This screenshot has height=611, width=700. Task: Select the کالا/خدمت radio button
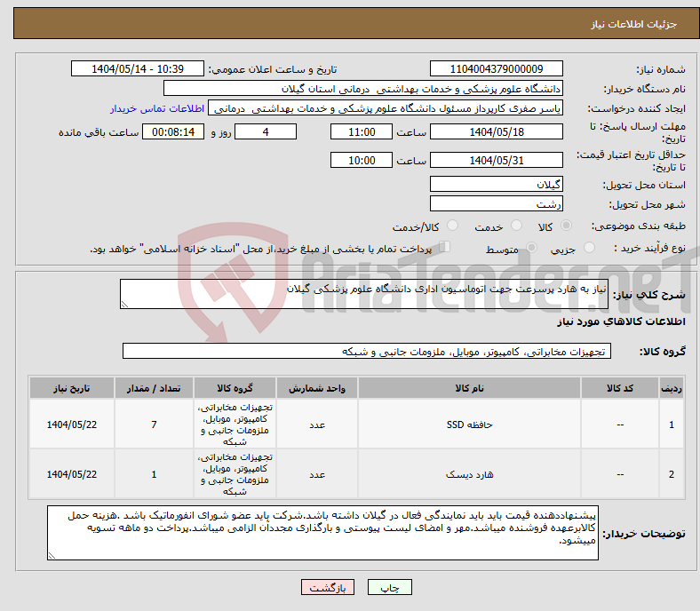point(453,226)
